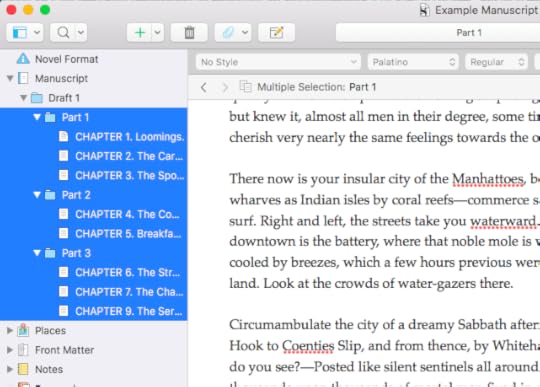Click the CHAPTER 2 document icon
Screen dimensions: 540x387
coord(63,156)
